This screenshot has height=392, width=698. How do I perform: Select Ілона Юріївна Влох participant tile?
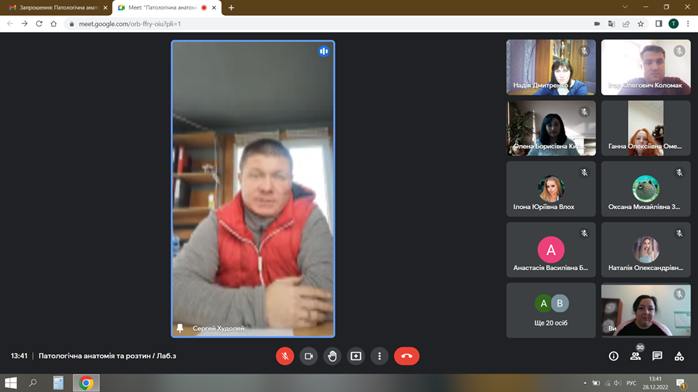click(x=551, y=189)
